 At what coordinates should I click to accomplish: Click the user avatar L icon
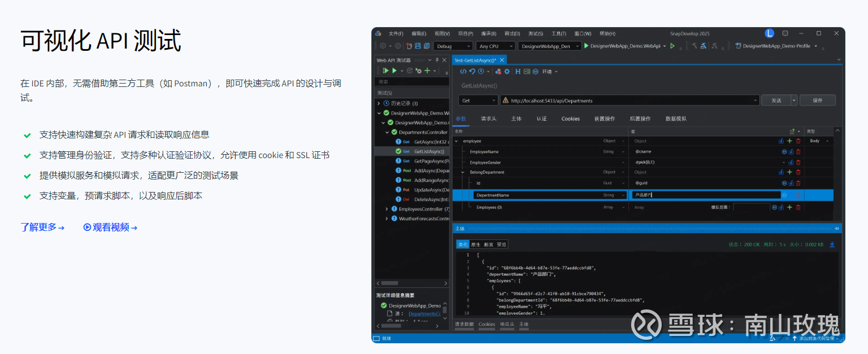(x=769, y=33)
